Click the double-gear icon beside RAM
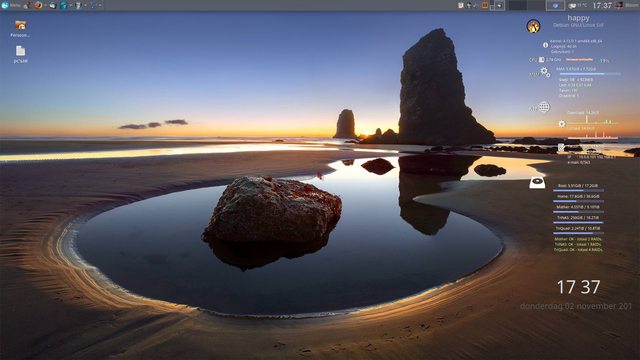 (545, 72)
